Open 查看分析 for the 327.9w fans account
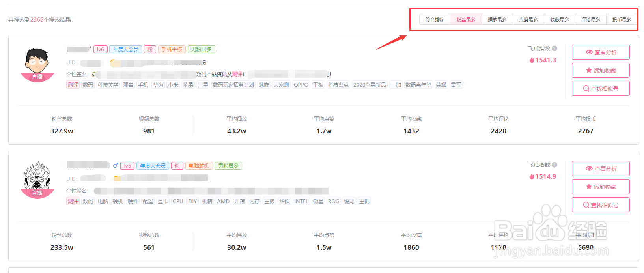 tap(601, 52)
